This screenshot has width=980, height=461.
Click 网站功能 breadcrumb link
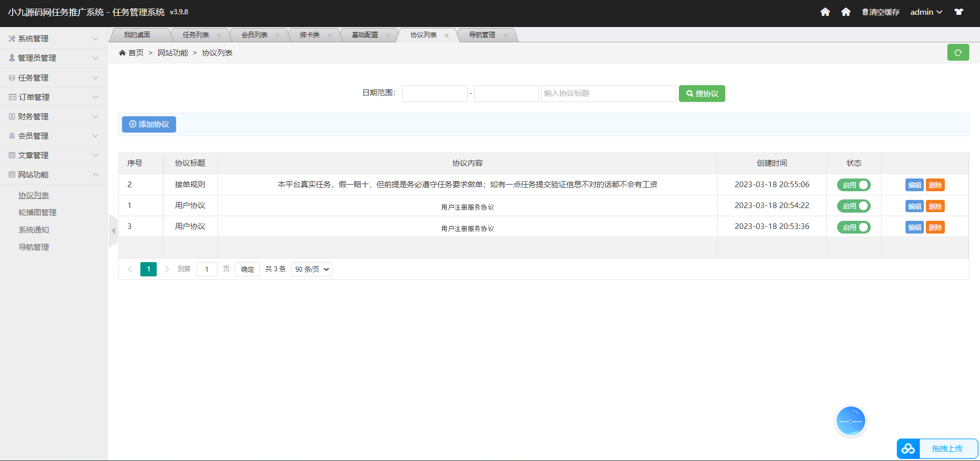coord(173,53)
